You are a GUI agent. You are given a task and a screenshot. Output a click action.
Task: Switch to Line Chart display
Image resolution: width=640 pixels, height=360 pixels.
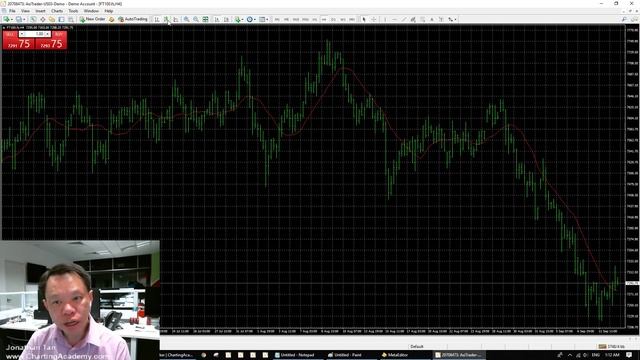pos(176,19)
